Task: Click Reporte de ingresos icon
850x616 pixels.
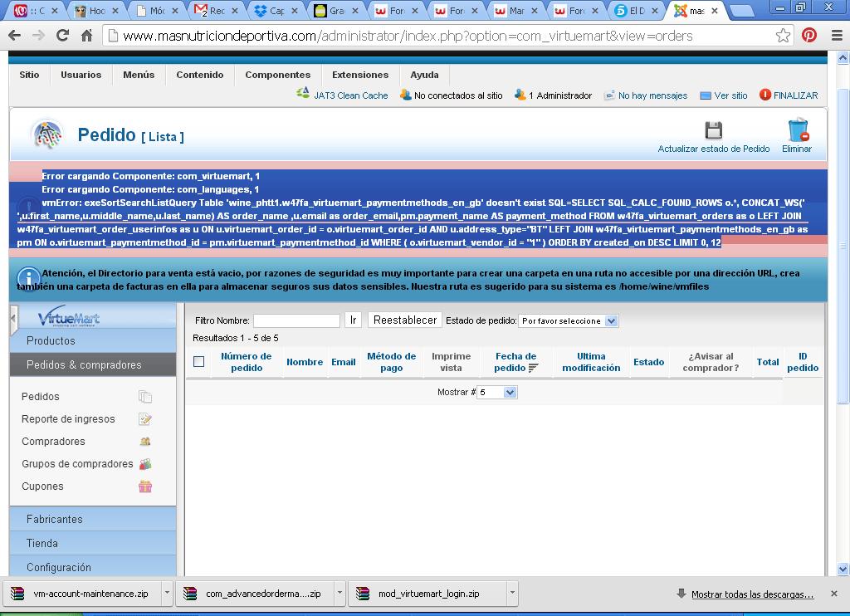Action: (x=144, y=419)
